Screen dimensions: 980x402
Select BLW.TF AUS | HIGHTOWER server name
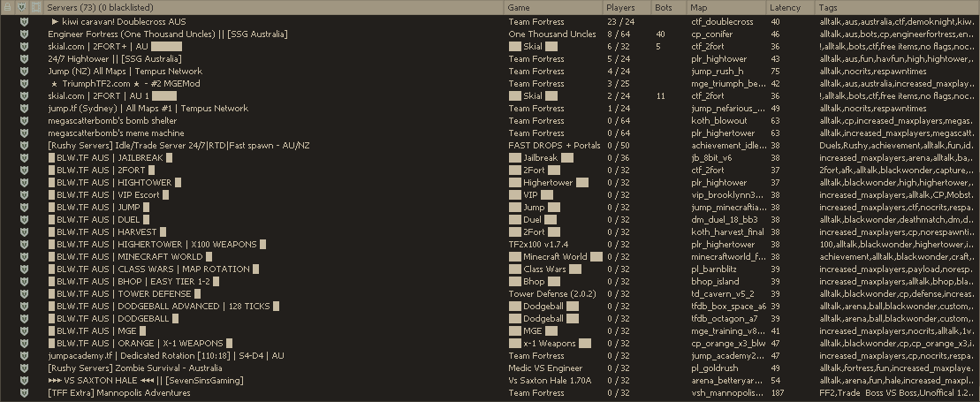tap(114, 183)
